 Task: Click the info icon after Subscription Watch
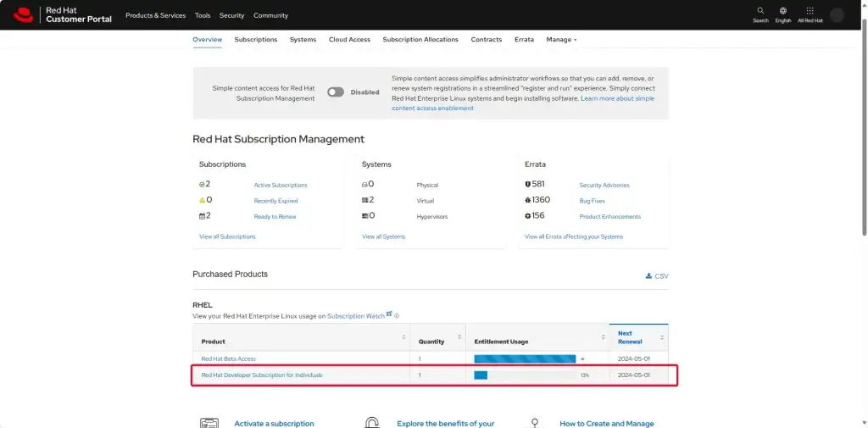(x=397, y=316)
